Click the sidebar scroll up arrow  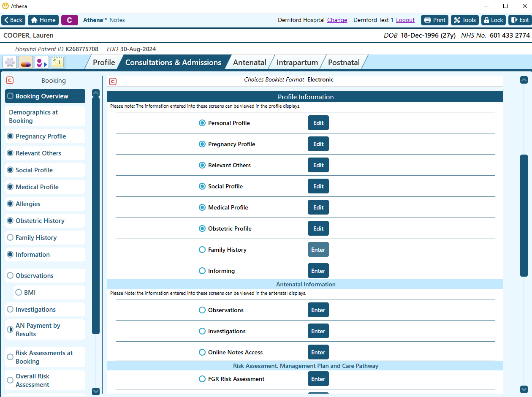click(96, 93)
